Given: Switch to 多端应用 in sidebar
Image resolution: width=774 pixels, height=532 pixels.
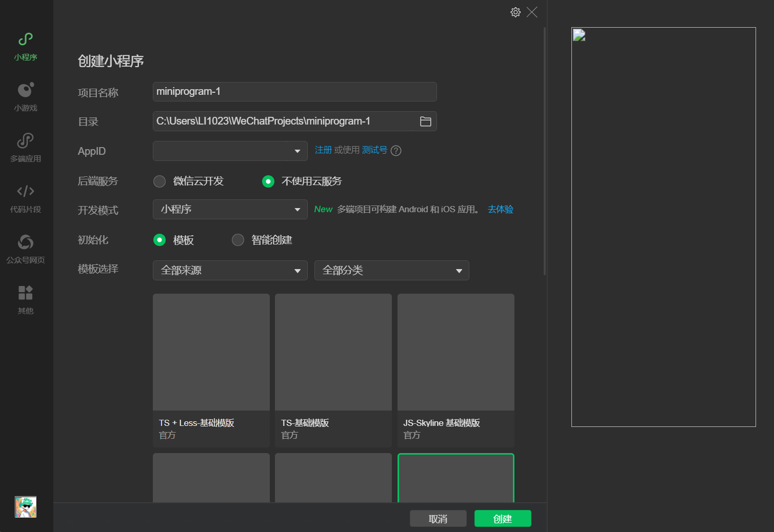Looking at the screenshot, I should [x=26, y=148].
